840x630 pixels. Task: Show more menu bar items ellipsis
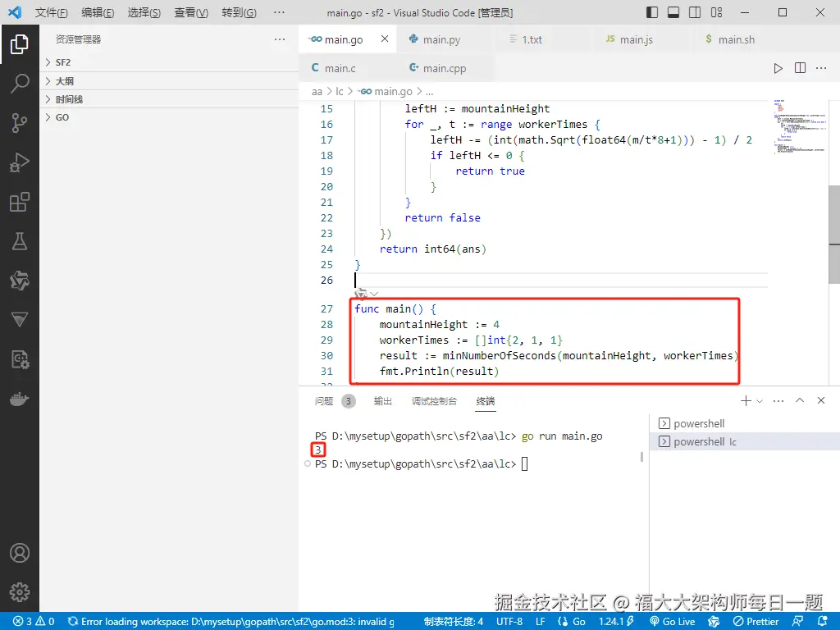279,12
